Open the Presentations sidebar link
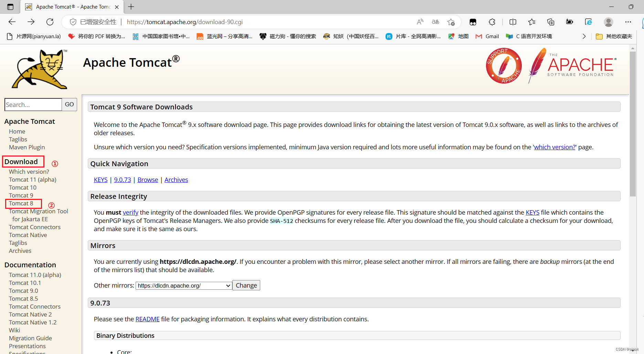Screen dimensions: 644x354 click(x=27, y=346)
